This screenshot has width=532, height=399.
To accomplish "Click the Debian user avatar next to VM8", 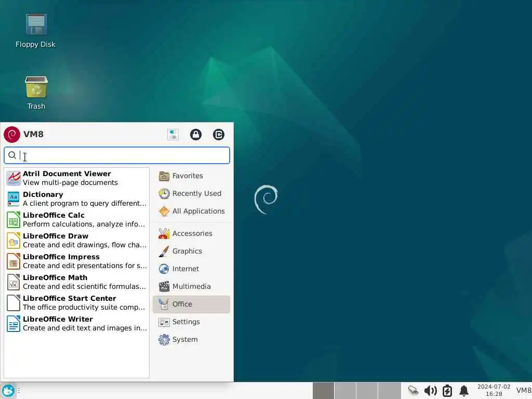I will tap(12, 135).
